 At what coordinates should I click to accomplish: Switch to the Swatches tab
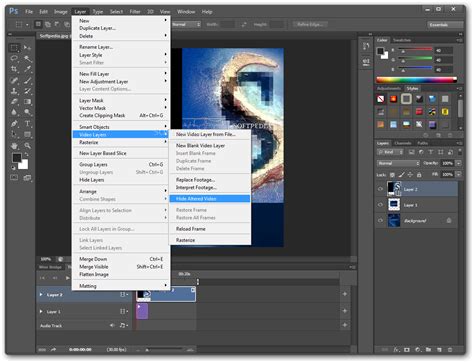tap(402, 40)
